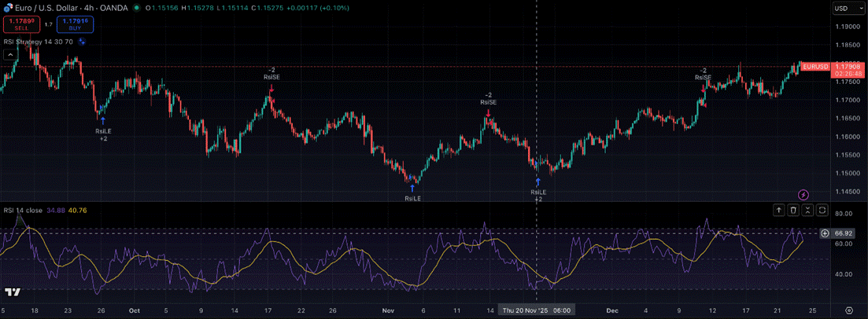Select the RSI Strategy 14 30 70 legend
868x319 pixels.
pyautogui.click(x=38, y=42)
